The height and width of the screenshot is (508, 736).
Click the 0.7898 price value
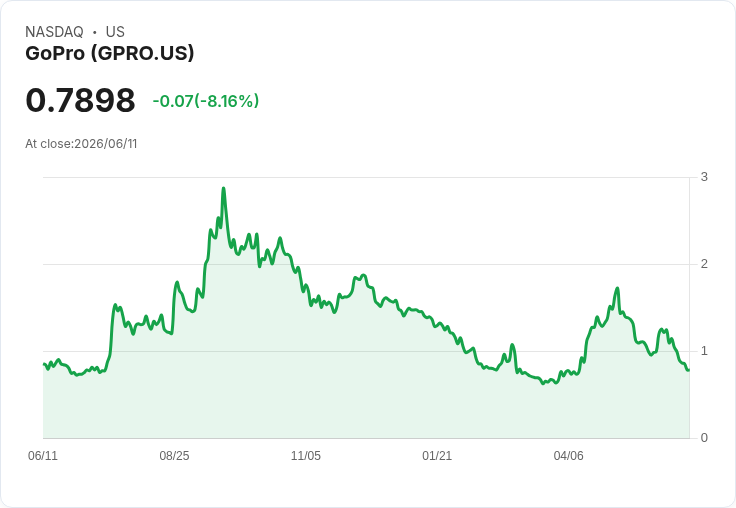80,100
